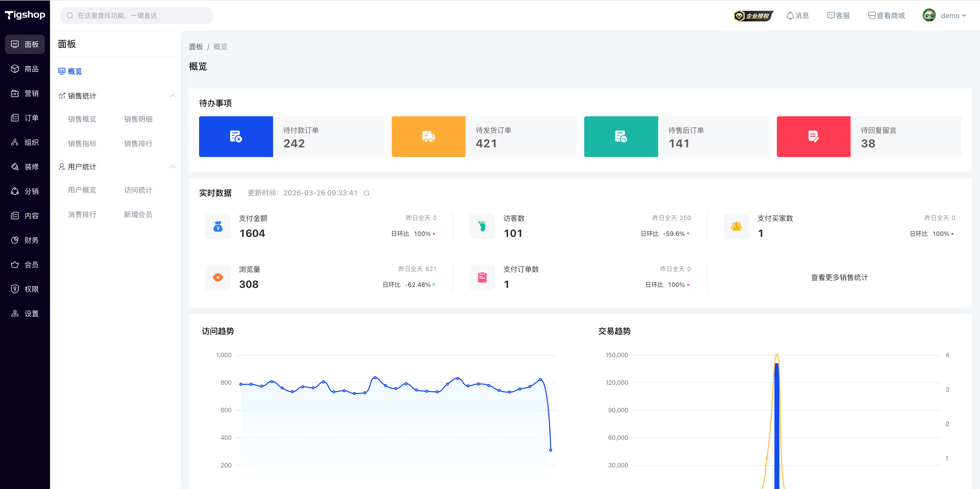Open 销售概览 submenu item
The image size is (980, 489).
click(82, 119)
